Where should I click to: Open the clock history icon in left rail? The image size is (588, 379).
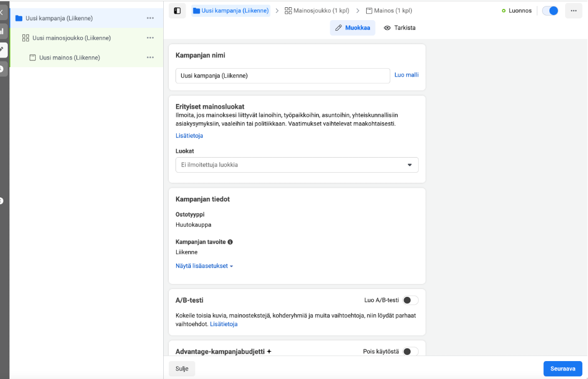click(2, 69)
